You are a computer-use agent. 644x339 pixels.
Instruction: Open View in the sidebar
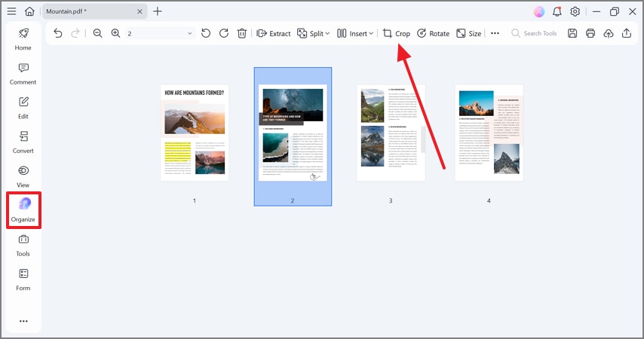(23, 177)
